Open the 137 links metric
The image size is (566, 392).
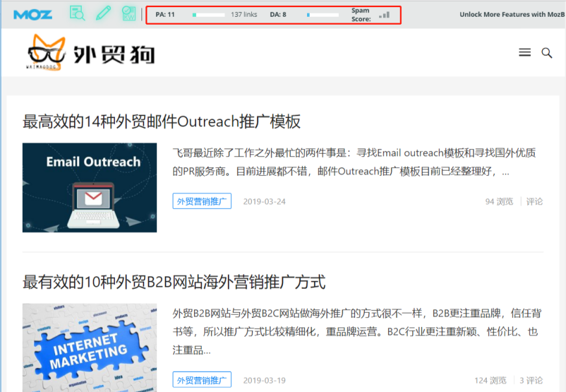pyautogui.click(x=244, y=14)
